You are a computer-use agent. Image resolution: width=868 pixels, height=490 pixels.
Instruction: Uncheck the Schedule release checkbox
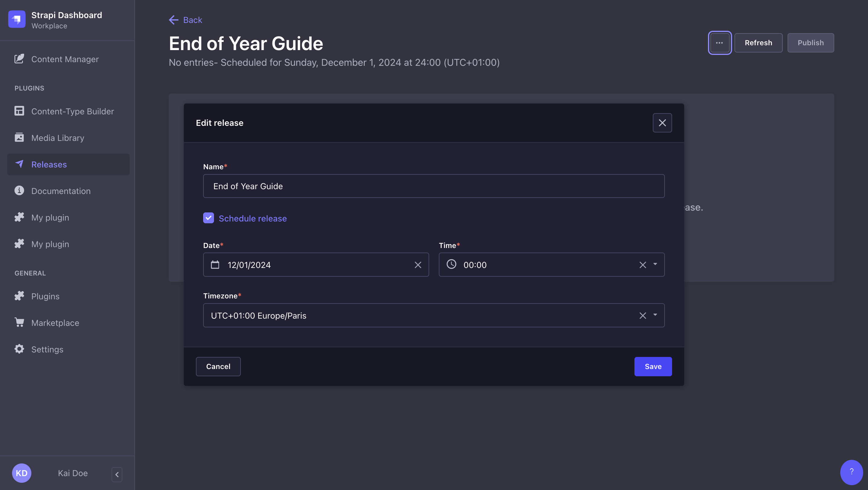tap(208, 218)
